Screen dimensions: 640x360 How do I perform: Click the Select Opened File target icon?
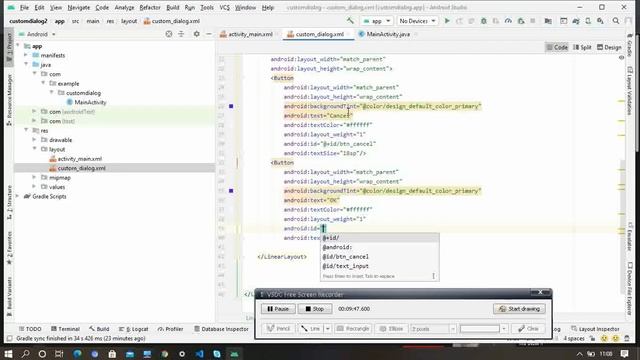pos(169,34)
